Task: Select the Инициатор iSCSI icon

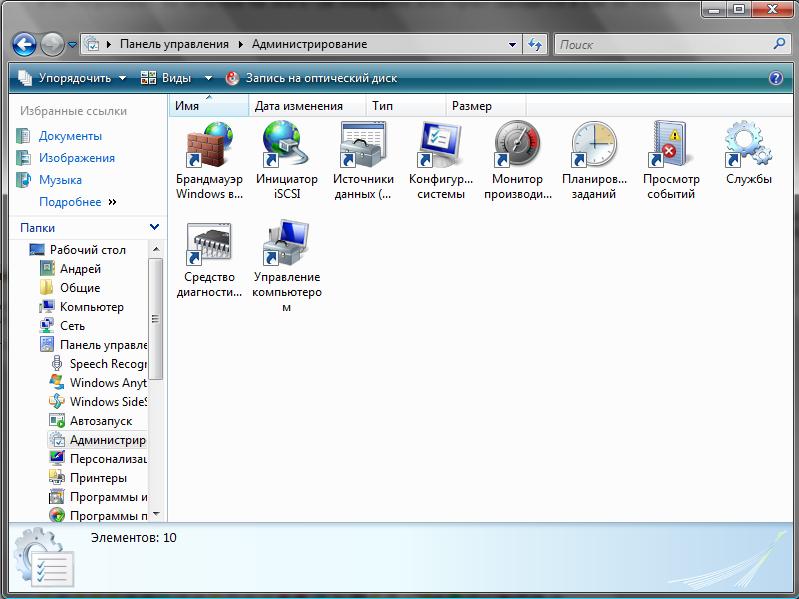Action: point(286,146)
